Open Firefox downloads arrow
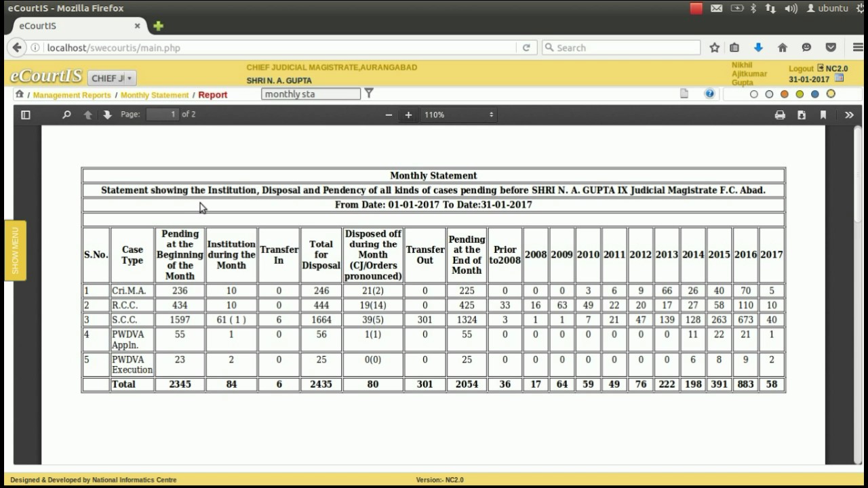Screen dimensions: 868x488 click(758, 47)
